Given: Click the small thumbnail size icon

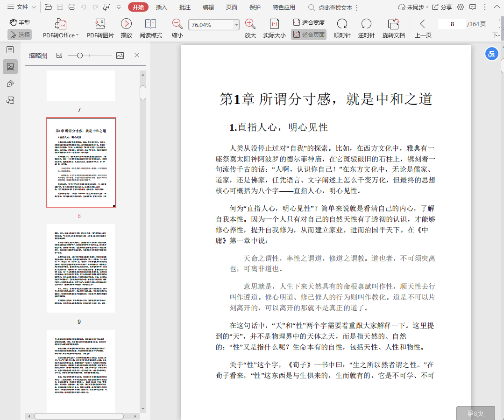Looking at the screenshot, I should tap(59, 55).
